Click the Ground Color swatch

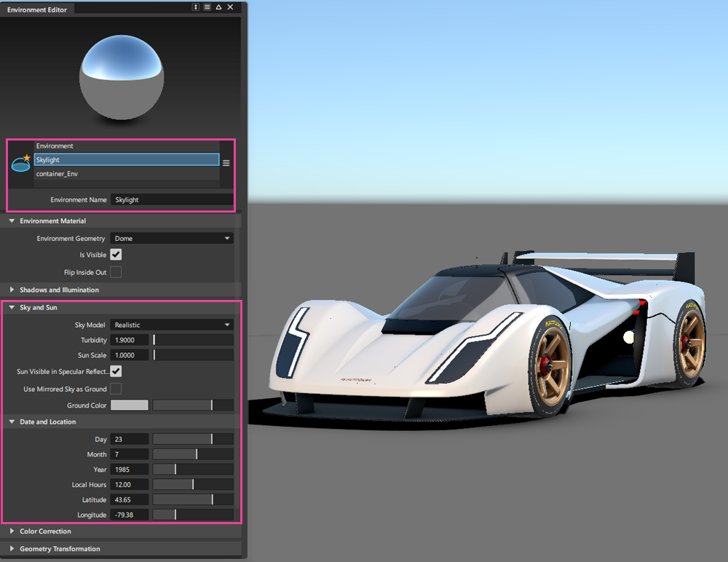(x=129, y=405)
